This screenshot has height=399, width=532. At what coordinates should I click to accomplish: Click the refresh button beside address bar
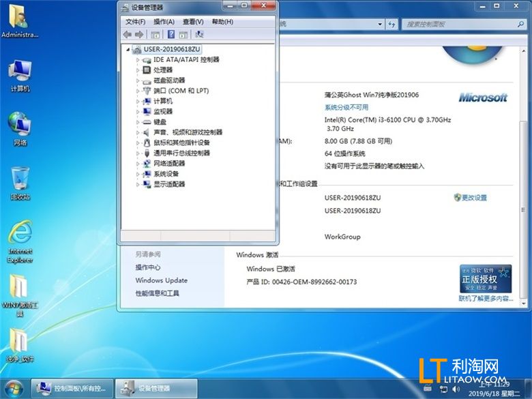(392, 24)
